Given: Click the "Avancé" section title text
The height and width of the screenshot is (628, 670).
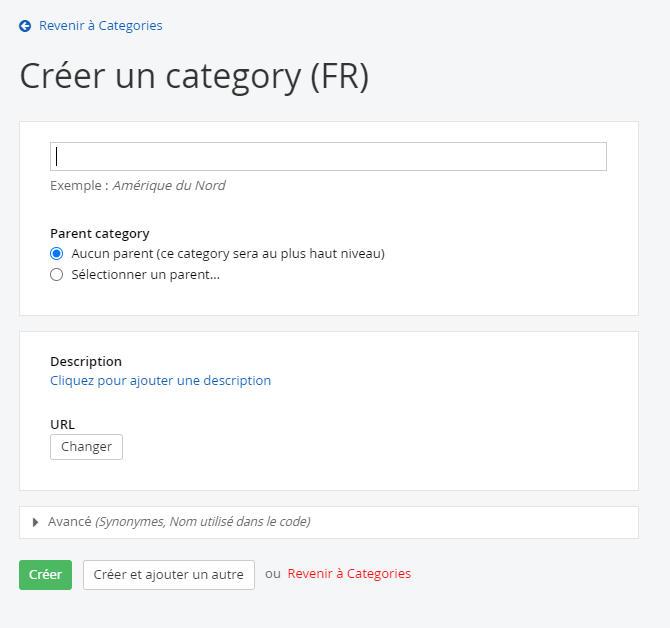Looking at the screenshot, I should tap(69, 522).
